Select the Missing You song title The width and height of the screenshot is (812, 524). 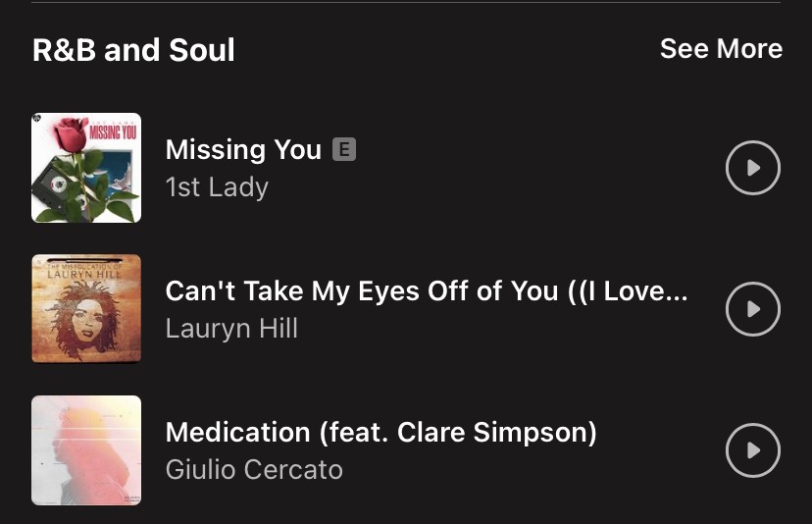click(243, 149)
